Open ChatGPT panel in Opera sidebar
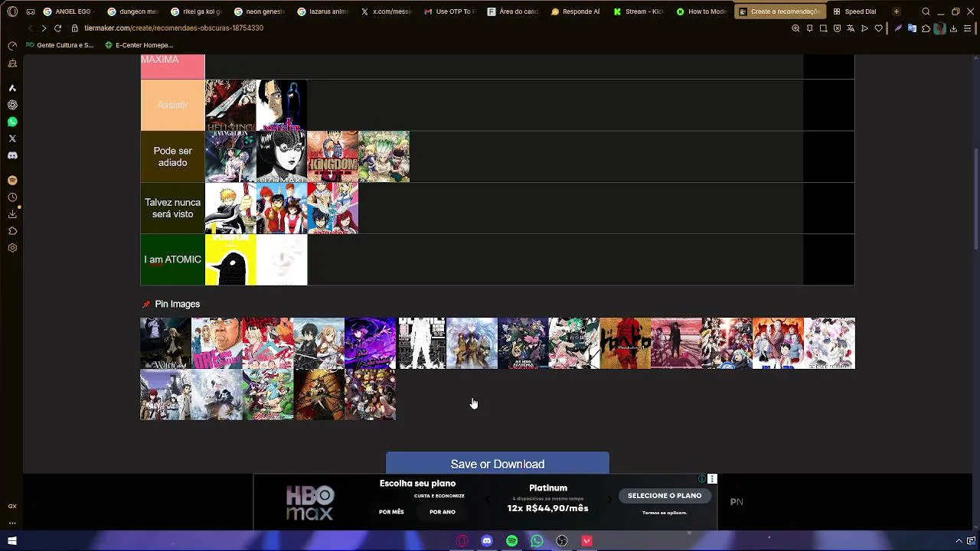 coord(12,105)
